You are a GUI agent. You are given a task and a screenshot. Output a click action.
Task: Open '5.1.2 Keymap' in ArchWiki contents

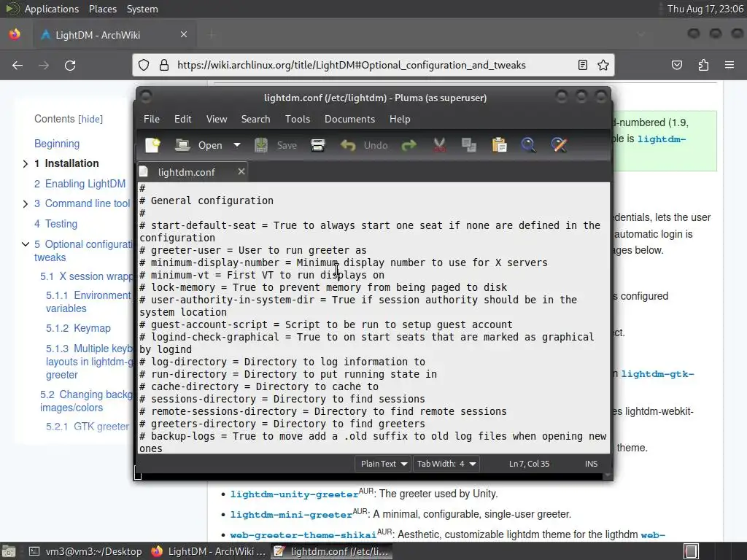coord(78,328)
